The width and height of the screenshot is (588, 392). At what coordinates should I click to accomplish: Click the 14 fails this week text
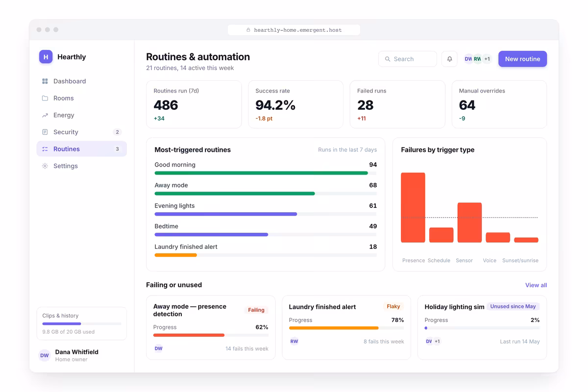pos(247,349)
